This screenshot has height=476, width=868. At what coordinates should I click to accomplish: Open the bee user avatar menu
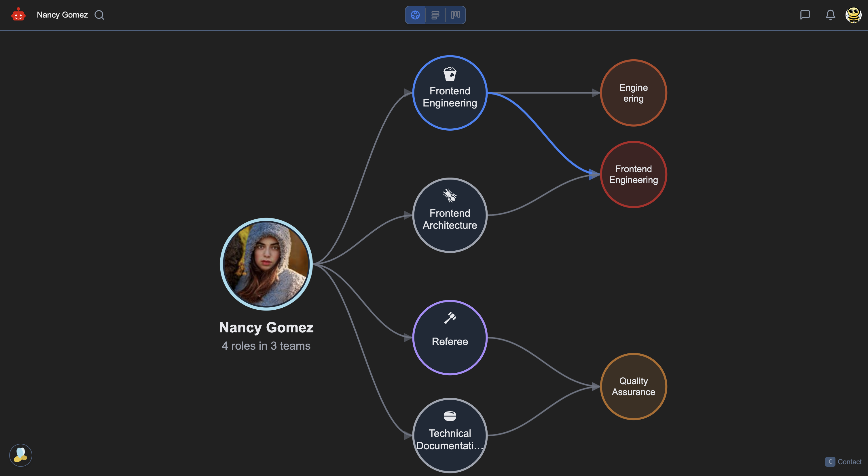coord(853,15)
